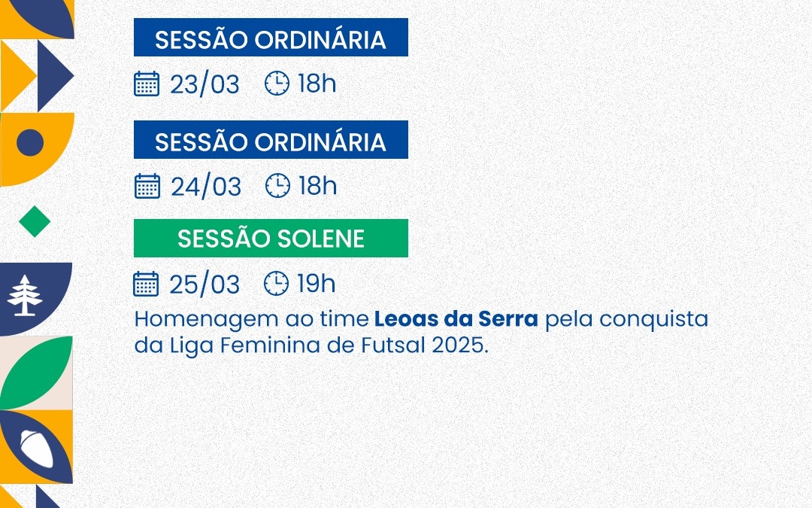Click the blue triangle at top left
Image resolution: width=812 pixels, height=508 pixels.
point(53,75)
